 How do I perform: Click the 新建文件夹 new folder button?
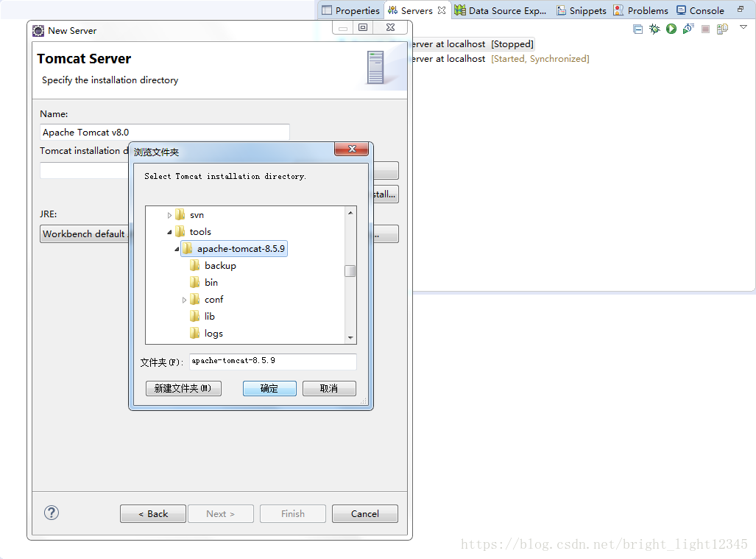coord(183,388)
